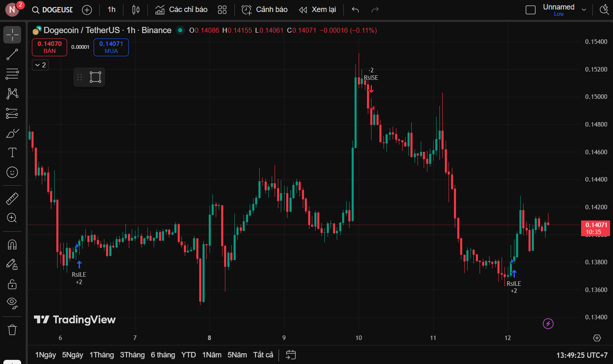Select the ruler measure tool
The width and height of the screenshot is (613, 364).
(12, 199)
